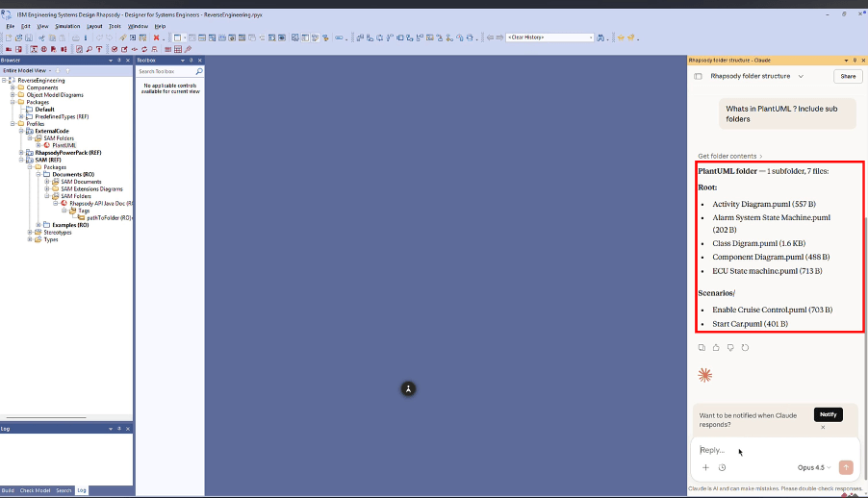Switch to the Check Model tab
Screen dimensions: 868x498
35,490
